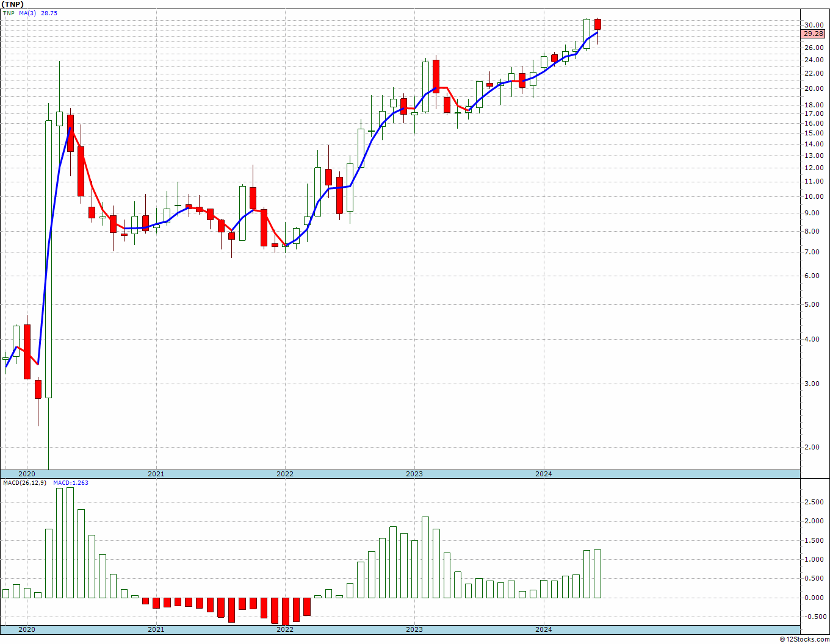Click 2020 on the MACD pane time axis
830x644 pixels.
(x=27, y=629)
